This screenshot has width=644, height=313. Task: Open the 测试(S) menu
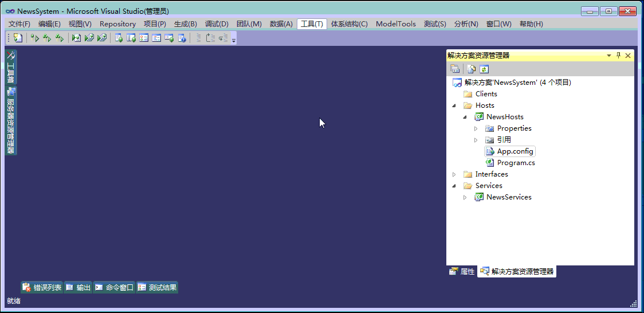coord(434,24)
